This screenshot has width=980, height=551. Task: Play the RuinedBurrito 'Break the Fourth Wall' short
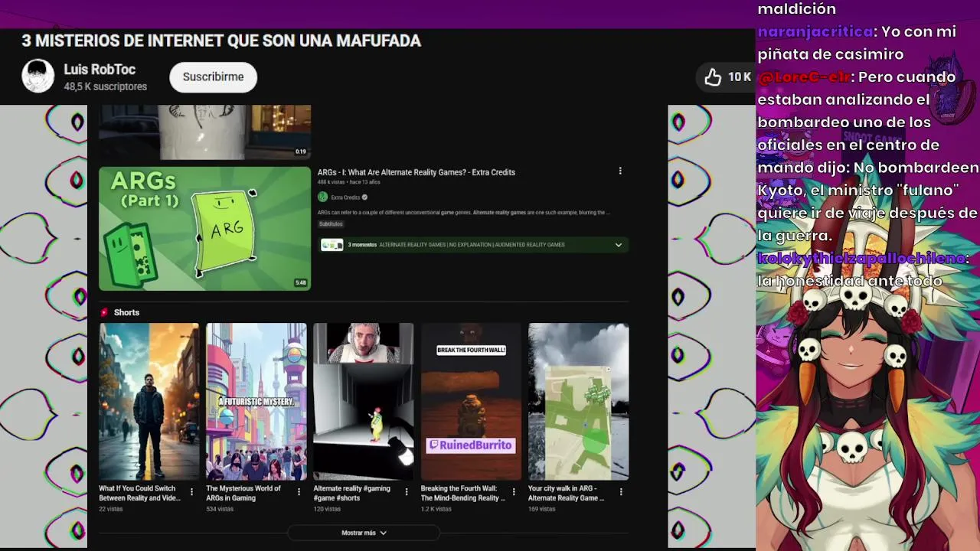point(471,401)
